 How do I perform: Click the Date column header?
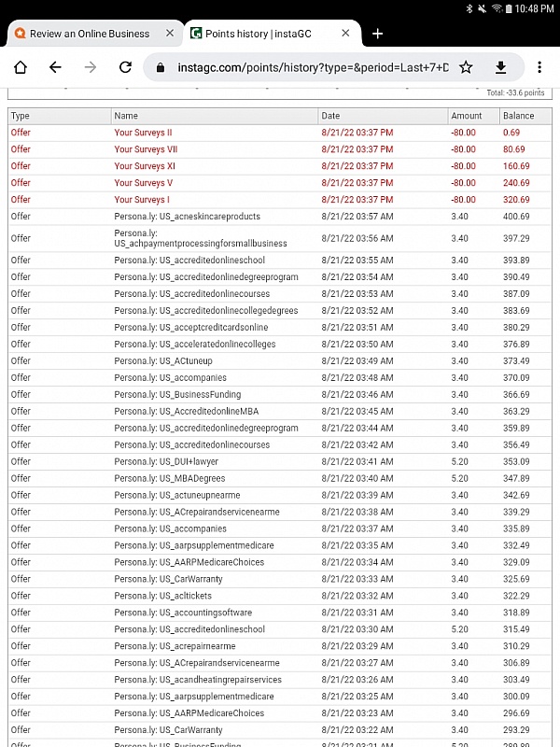tap(330, 116)
